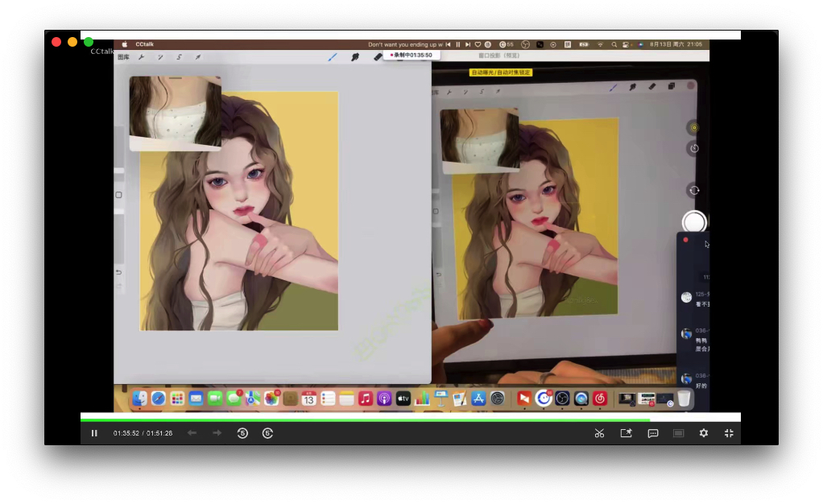The height and width of the screenshot is (504, 823).
Task: Open Music from the Dock
Action: 366,399
